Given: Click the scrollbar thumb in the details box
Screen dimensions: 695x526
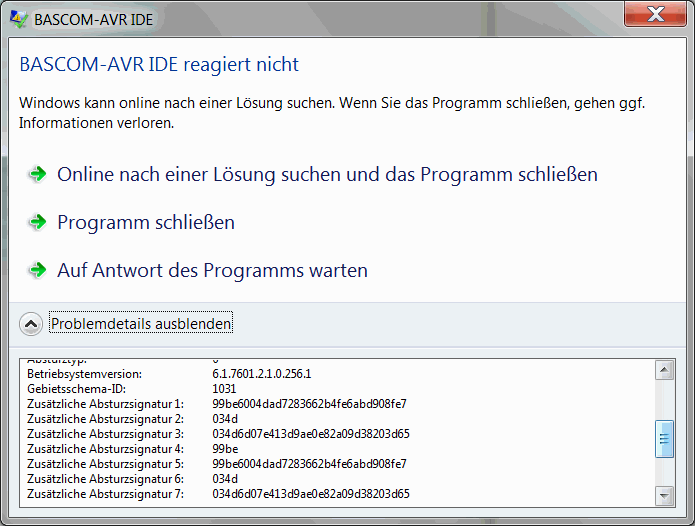Looking at the screenshot, I should tap(664, 439).
